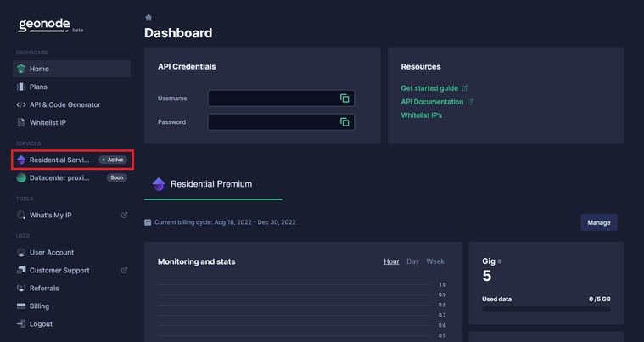This screenshot has height=342, width=644.
Task: Open Residential Services in sidebar
Action: (x=72, y=160)
